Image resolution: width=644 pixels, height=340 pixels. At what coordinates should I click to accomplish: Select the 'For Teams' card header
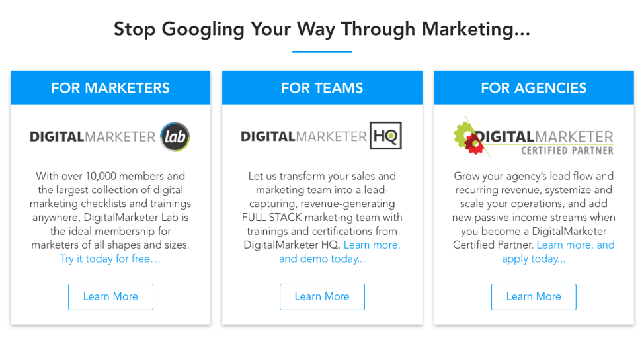[x=322, y=88]
